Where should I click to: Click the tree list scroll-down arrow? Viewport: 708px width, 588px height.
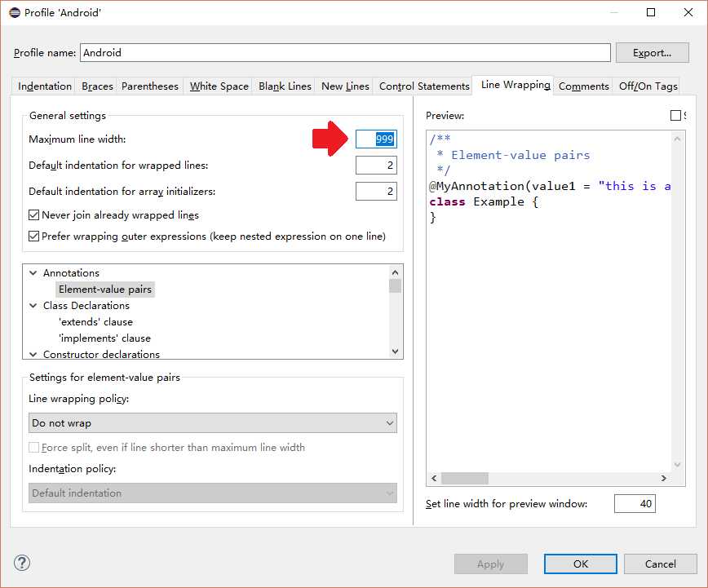(395, 351)
